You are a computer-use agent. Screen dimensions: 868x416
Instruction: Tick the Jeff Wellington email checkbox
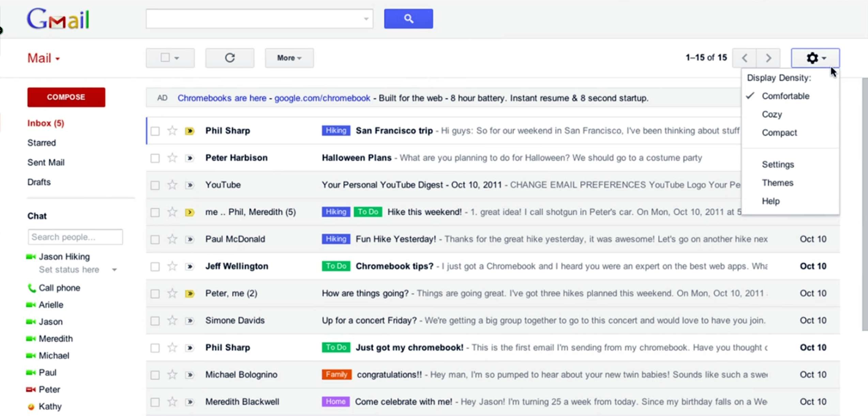[155, 267]
